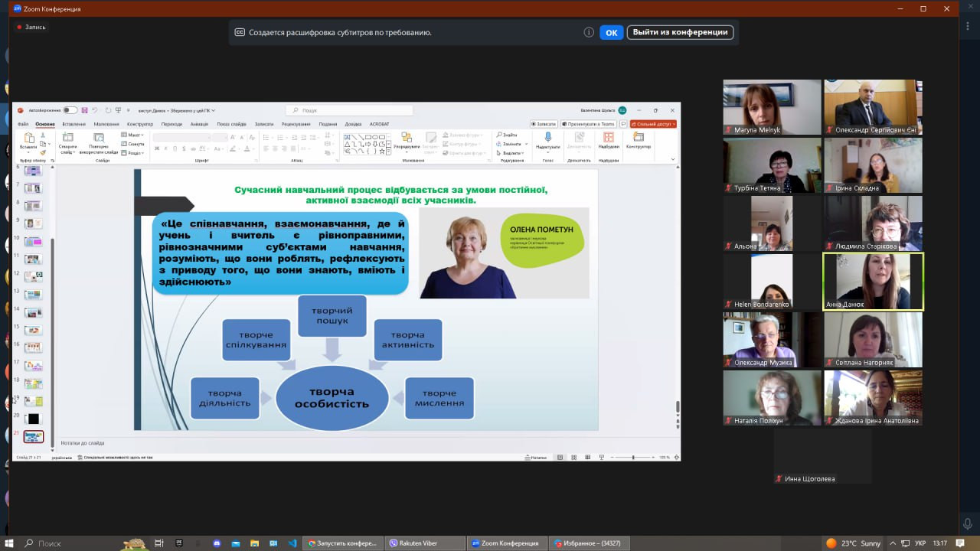Select slide 20 thumbnail
The height and width of the screenshot is (551, 980).
33,419
